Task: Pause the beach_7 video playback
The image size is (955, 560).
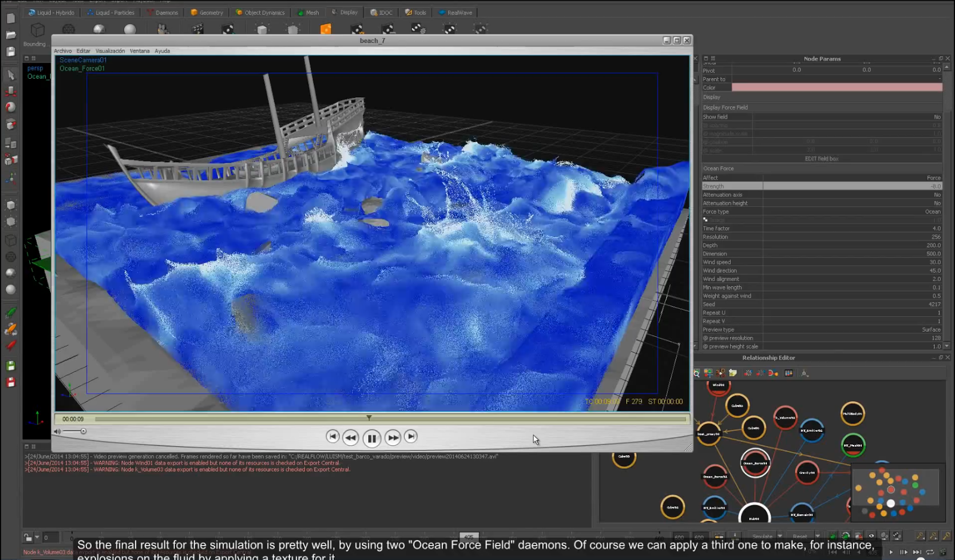Action: (x=371, y=438)
